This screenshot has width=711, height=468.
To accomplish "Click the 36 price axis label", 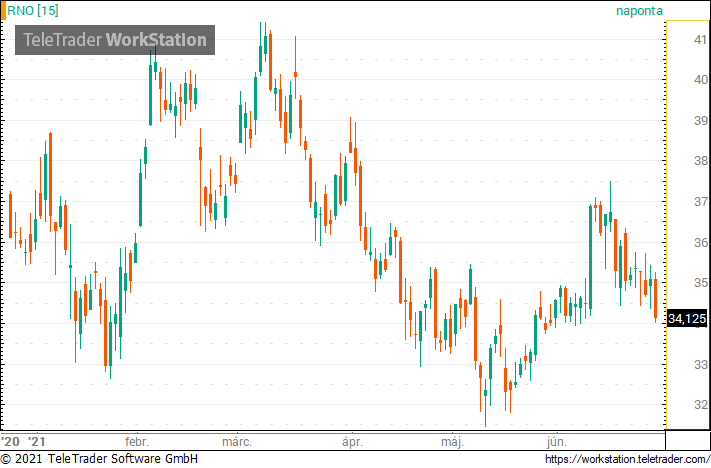I will (700, 243).
